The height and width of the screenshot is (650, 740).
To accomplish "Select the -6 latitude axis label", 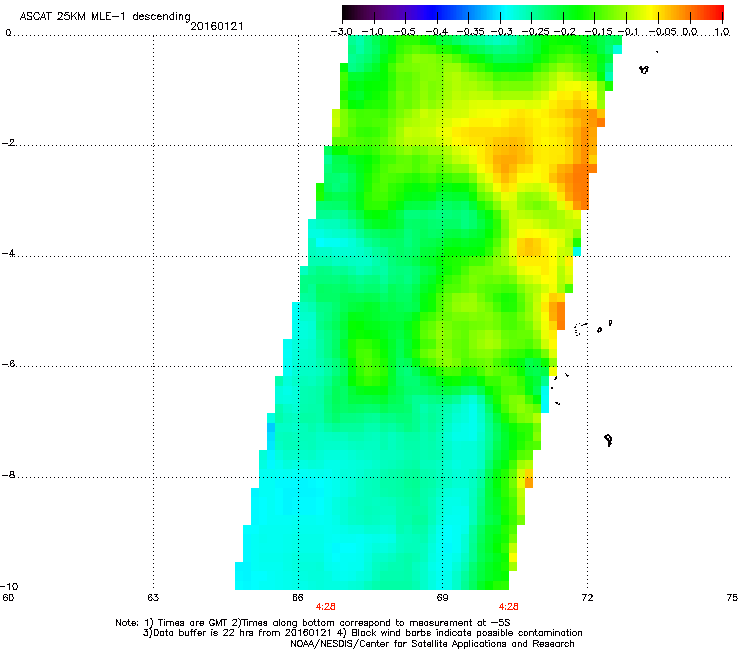I will pyautogui.click(x=8, y=363).
